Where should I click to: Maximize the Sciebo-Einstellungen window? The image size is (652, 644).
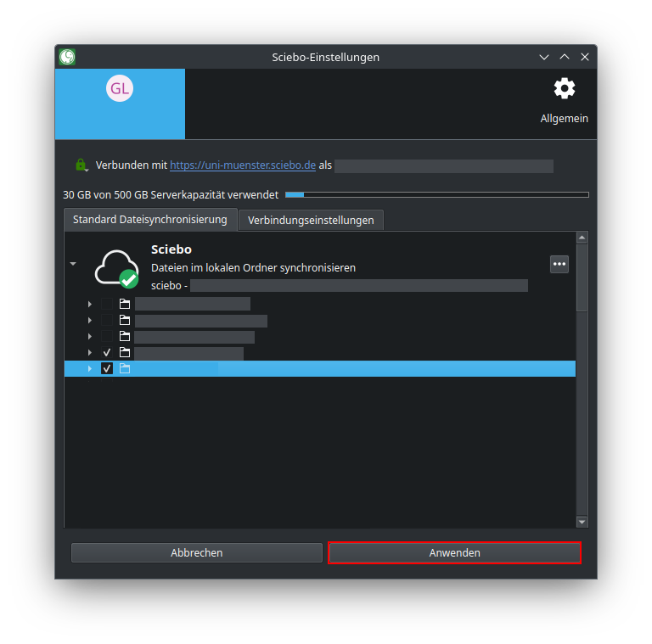[565, 57]
